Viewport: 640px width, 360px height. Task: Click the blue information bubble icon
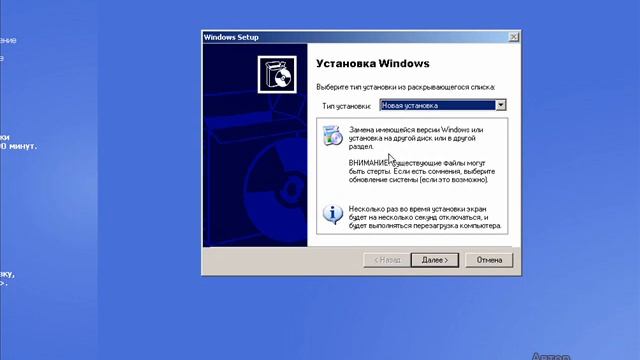point(333,214)
